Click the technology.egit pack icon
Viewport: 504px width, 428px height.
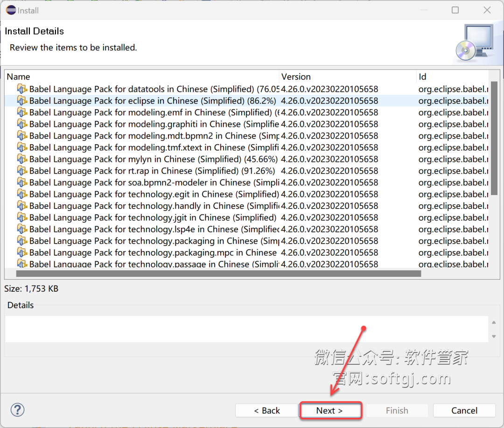click(22, 194)
